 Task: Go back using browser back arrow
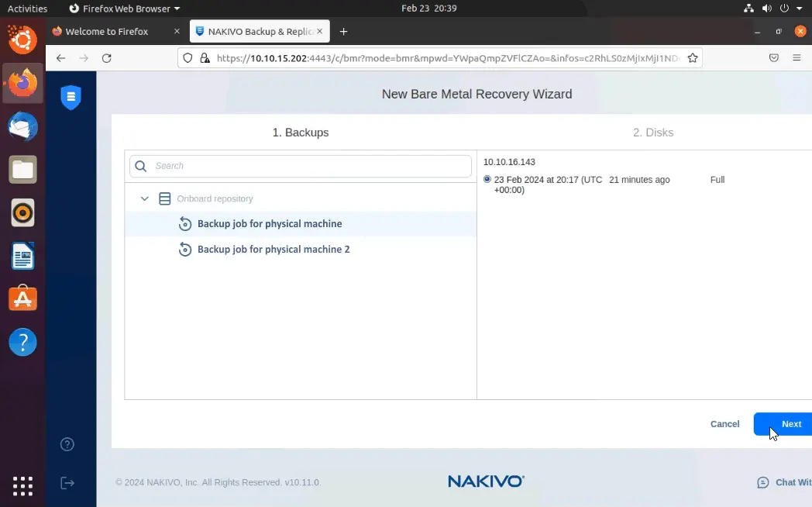pos(60,58)
